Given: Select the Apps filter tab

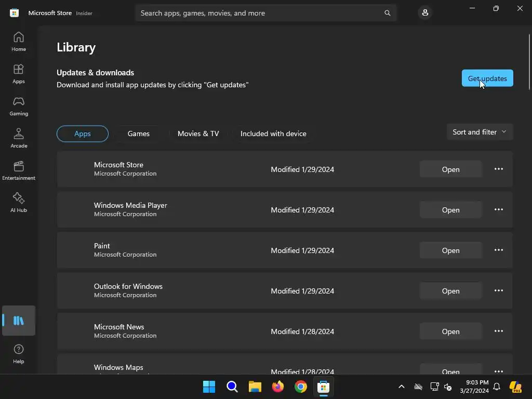Looking at the screenshot, I should click(x=83, y=134).
